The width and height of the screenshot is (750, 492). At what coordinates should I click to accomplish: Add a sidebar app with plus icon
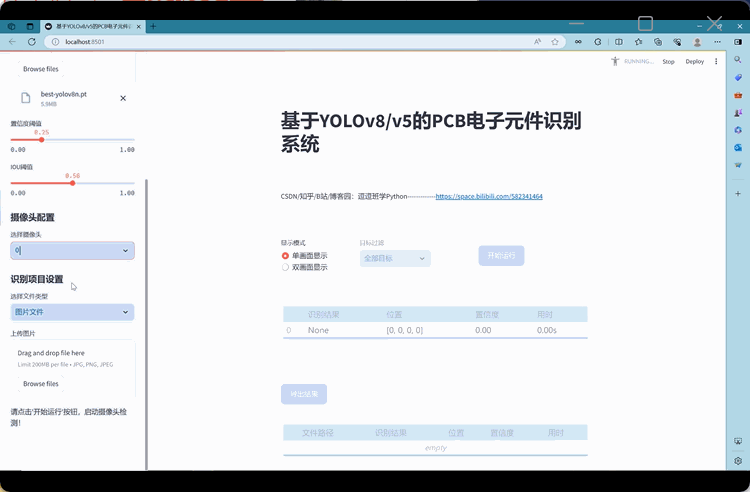coord(738,194)
